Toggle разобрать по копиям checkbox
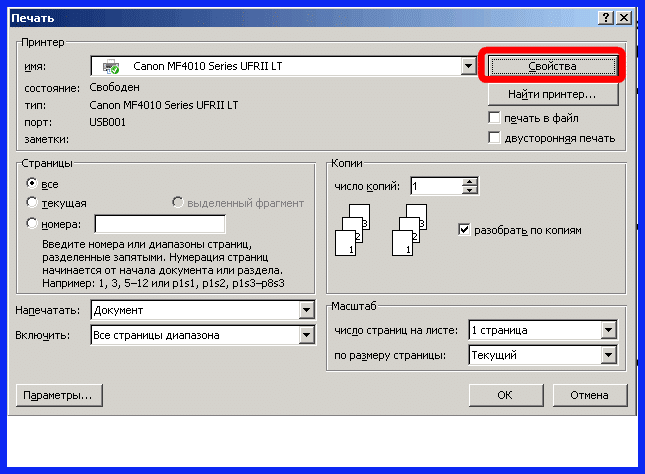Image resolution: width=645 pixels, height=474 pixels. 464,230
